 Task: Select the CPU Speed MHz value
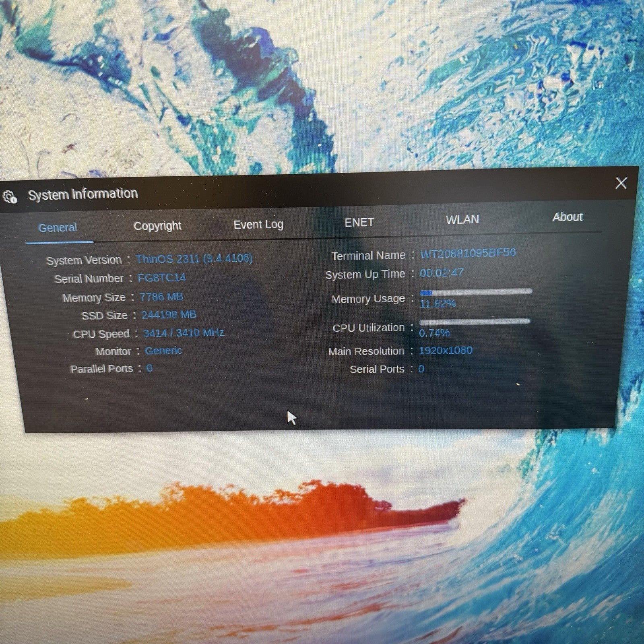(x=184, y=333)
